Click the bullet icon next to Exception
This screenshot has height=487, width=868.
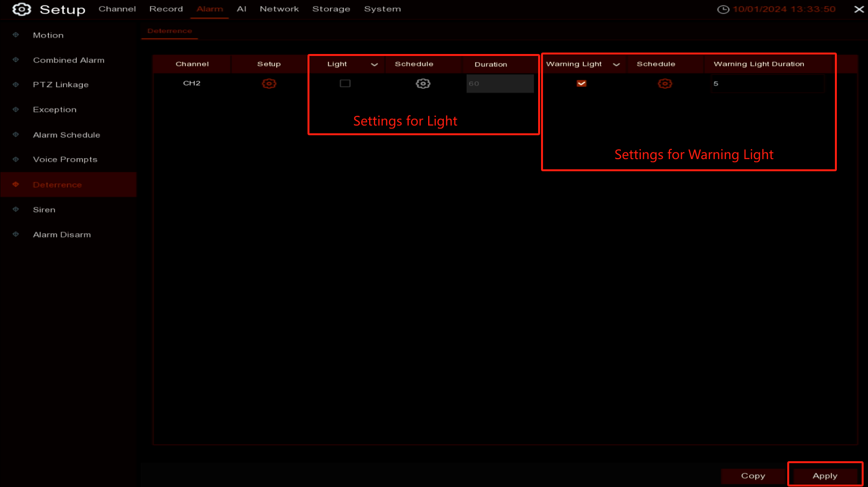(16, 109)
